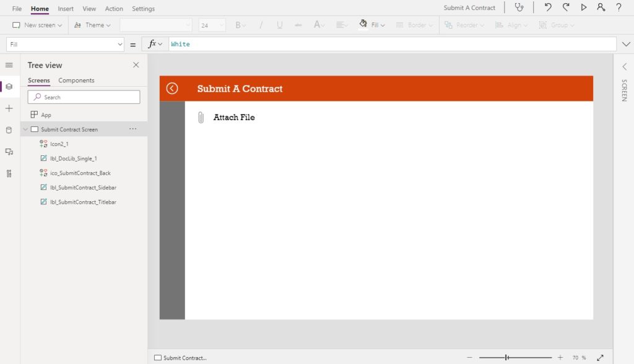Open the Media panel icon
This screenshot has height=364, width=634.
click(x=9, y=152)
